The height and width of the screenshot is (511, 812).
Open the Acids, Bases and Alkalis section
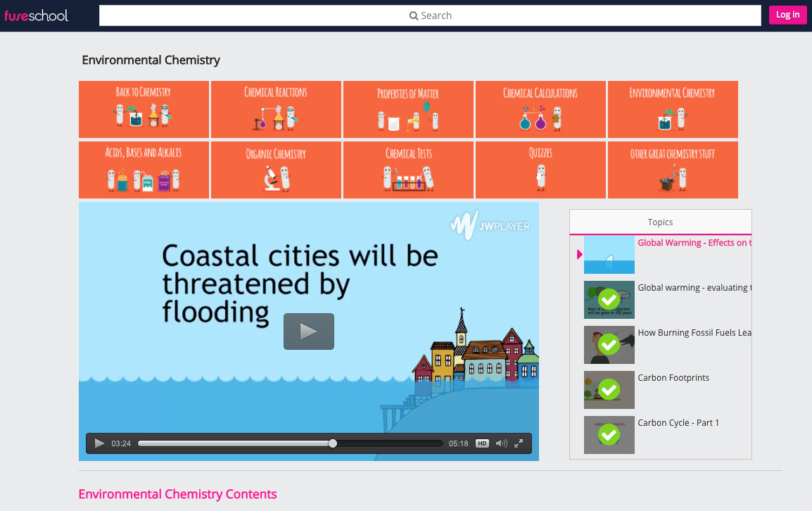[144, 170]
